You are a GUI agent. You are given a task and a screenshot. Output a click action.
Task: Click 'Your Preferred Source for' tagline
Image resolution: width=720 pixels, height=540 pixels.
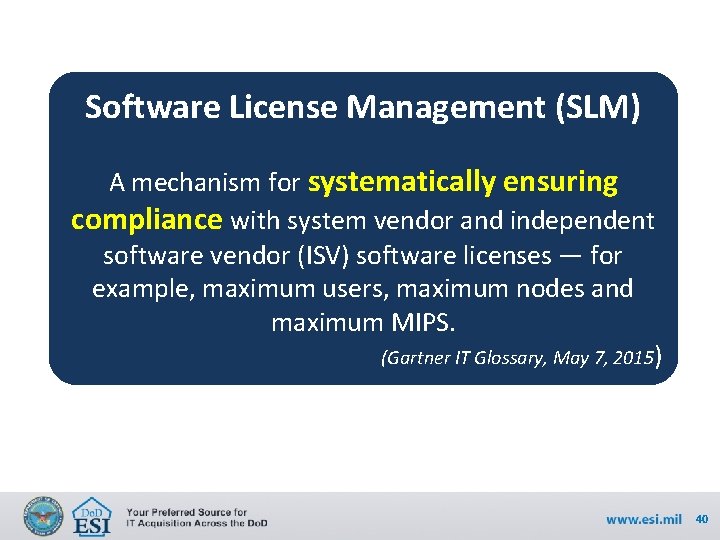tap(187, 512)
